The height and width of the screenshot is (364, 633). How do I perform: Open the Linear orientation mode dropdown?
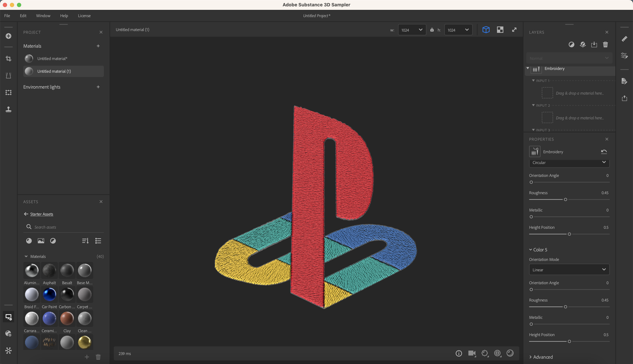(569, 270)
